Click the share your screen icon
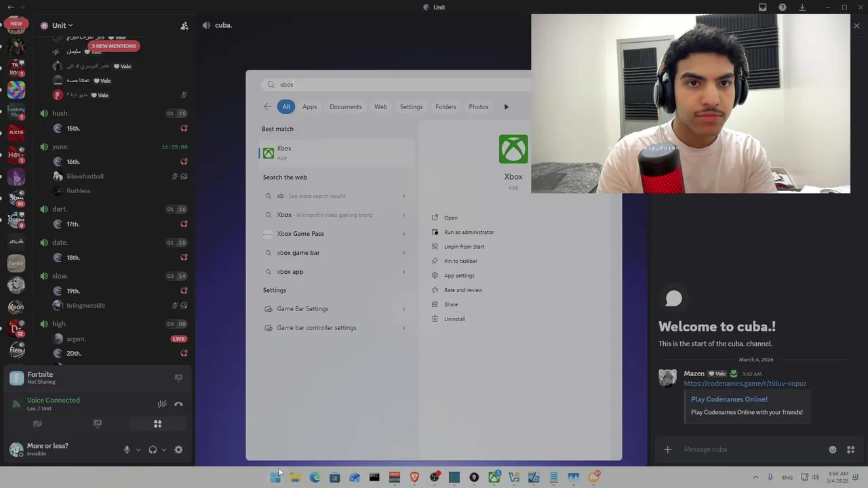The height and width of the screenshot is (488, 868). [x=98, y=424]
